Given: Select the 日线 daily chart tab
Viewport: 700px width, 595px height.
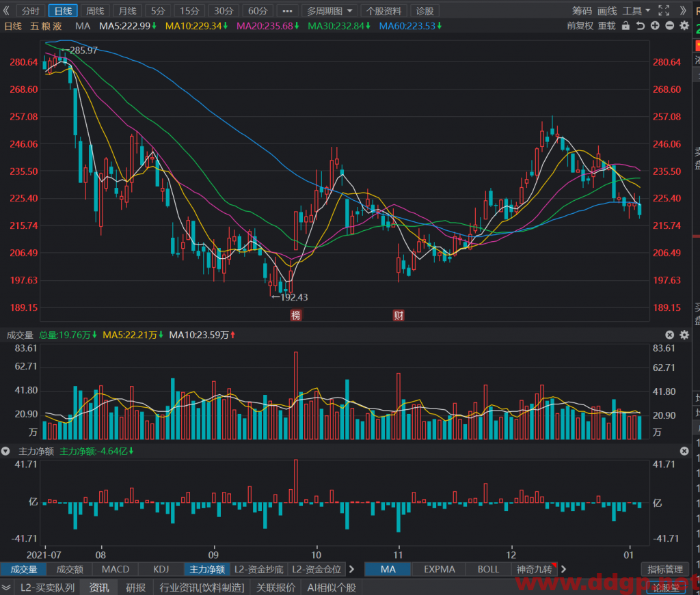Looking at the screenshot, I should click(63, 11).
